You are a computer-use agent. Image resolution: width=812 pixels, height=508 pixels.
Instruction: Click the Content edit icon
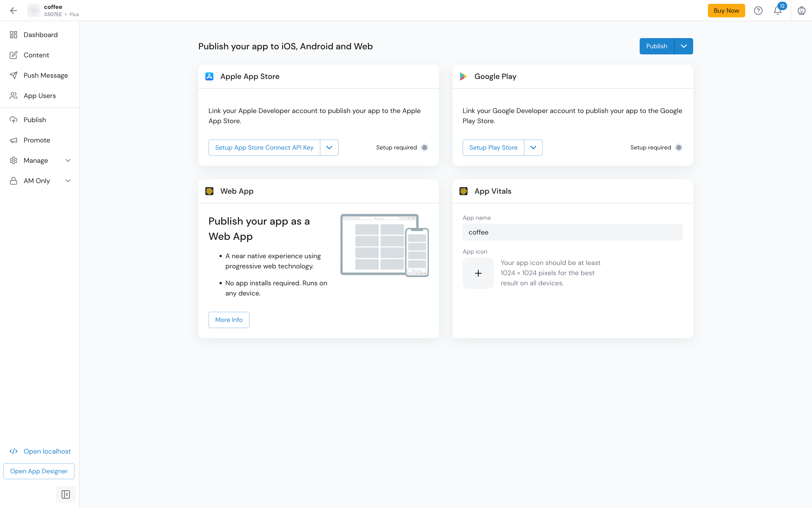[x=13, y=55]
